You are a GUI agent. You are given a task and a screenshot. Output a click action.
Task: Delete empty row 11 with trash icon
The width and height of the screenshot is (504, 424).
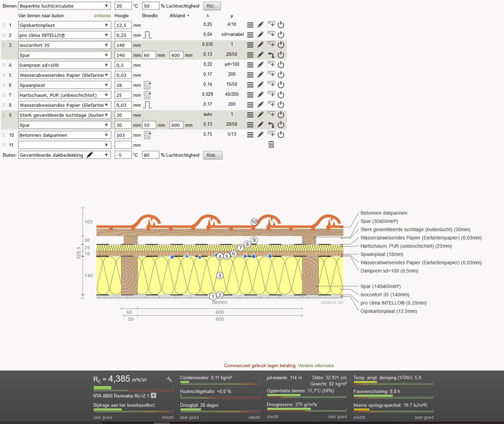271,145
